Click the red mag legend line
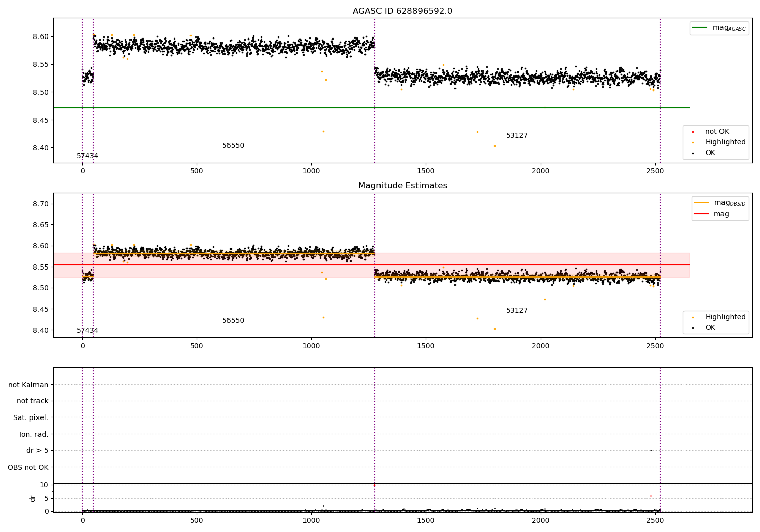Image resolution: width=760 pixels, height=532 pixels. point(701,214)
